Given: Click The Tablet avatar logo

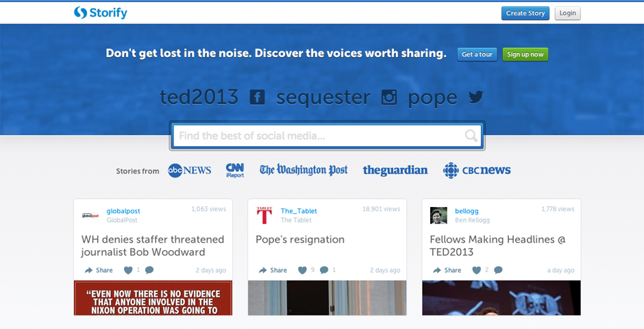Looking at the screenshot, I should point(264,216).
